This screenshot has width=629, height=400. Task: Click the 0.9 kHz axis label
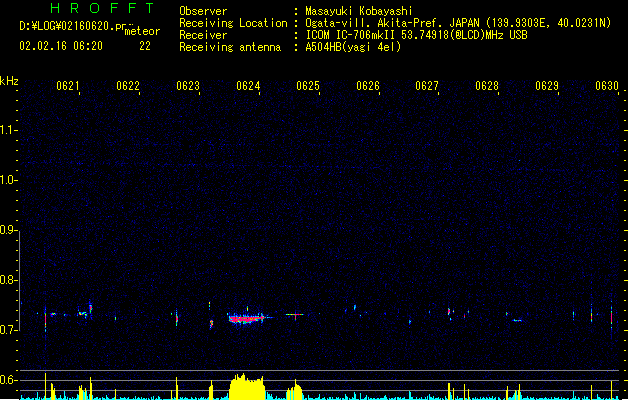[8, 230]
